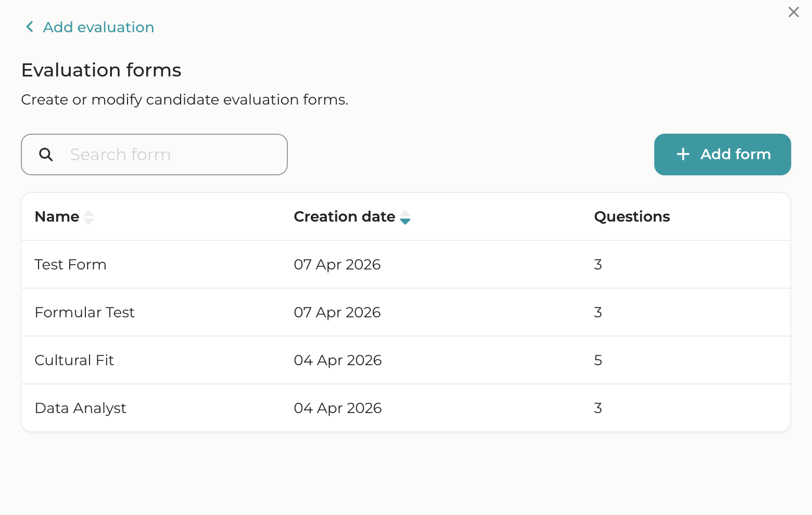The width and height of the screenshot is (812, 515).
Task: Click the magnifying glass search icon
Action: coord(46,154)
